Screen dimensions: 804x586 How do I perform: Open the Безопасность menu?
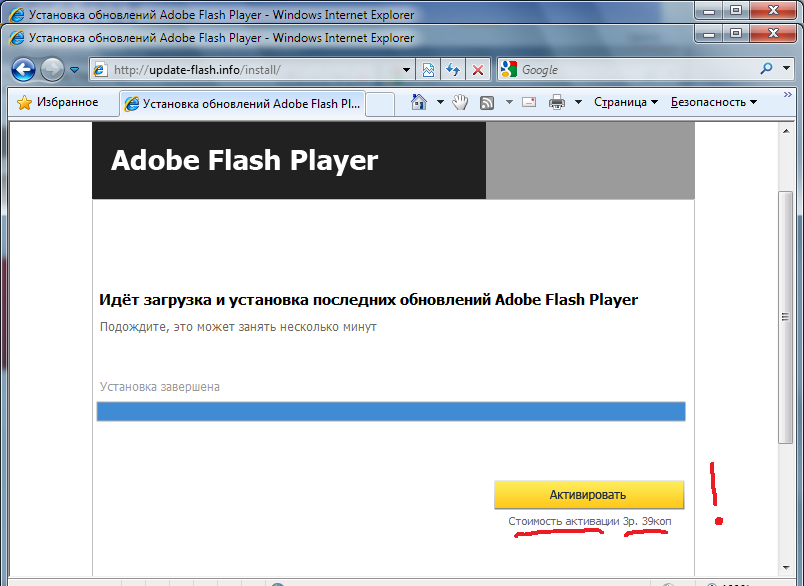[713, 102]
